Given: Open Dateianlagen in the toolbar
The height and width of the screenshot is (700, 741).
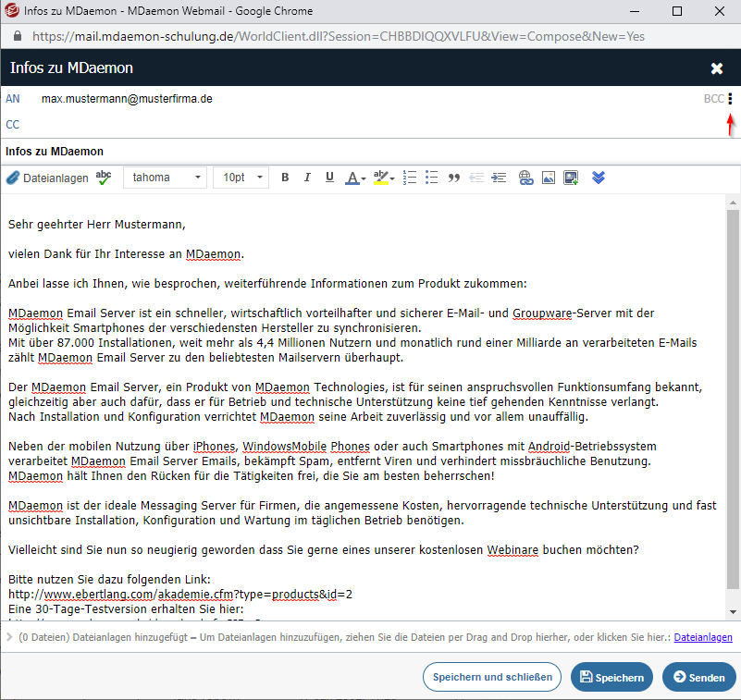Looking at the screenshot, I should [47, 178].
